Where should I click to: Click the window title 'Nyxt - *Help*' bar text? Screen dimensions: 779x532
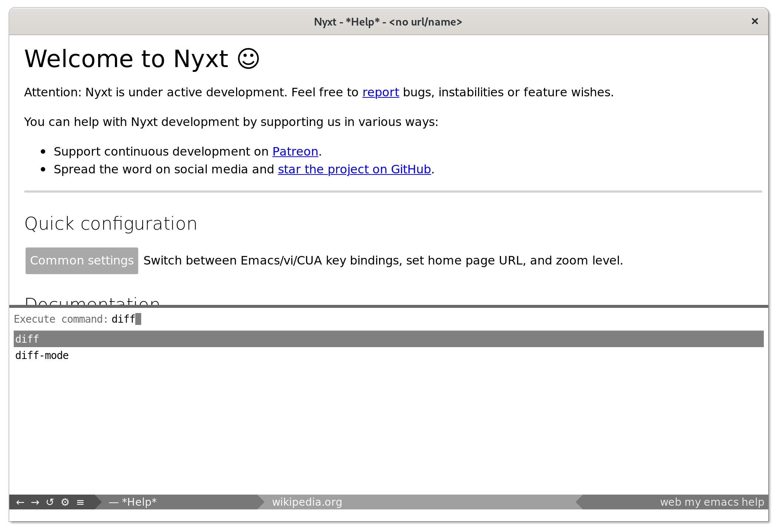388,22
